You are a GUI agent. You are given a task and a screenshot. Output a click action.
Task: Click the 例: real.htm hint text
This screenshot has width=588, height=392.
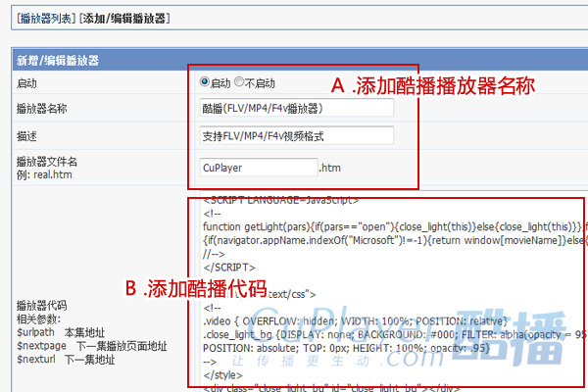click(x=44, y=174)
